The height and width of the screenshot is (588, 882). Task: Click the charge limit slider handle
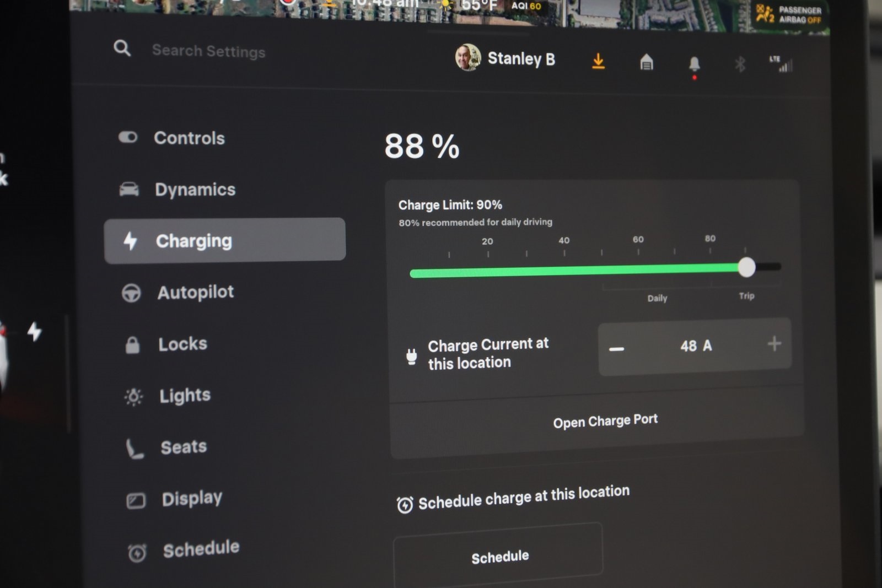[747, 267]
